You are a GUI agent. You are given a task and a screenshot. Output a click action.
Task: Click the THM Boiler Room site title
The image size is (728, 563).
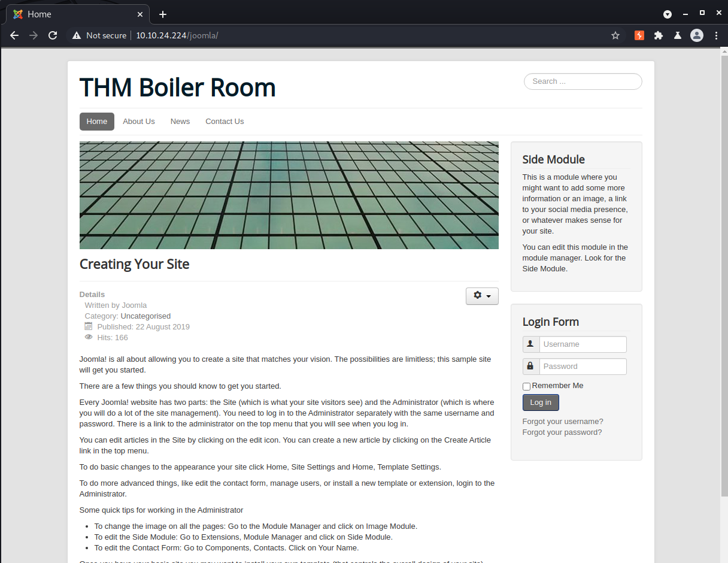(x=178, y=87)
